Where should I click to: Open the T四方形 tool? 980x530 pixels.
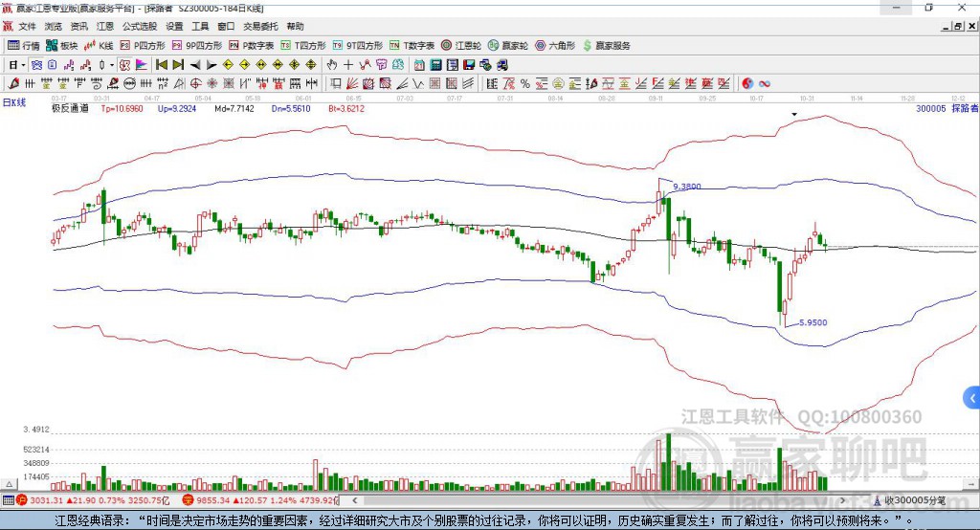coord(303,46)
